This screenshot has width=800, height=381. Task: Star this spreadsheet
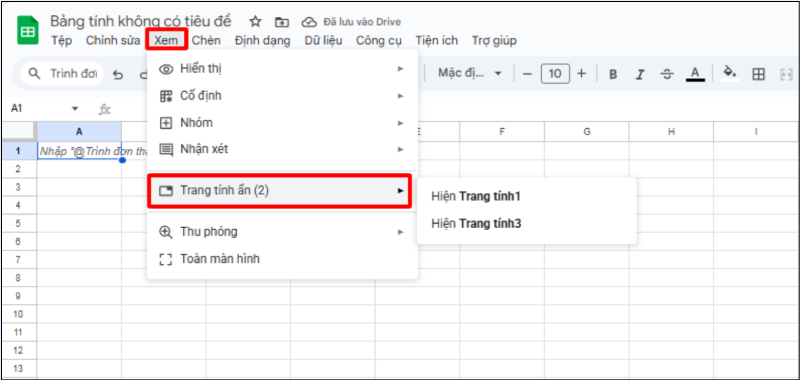[255, 22]
